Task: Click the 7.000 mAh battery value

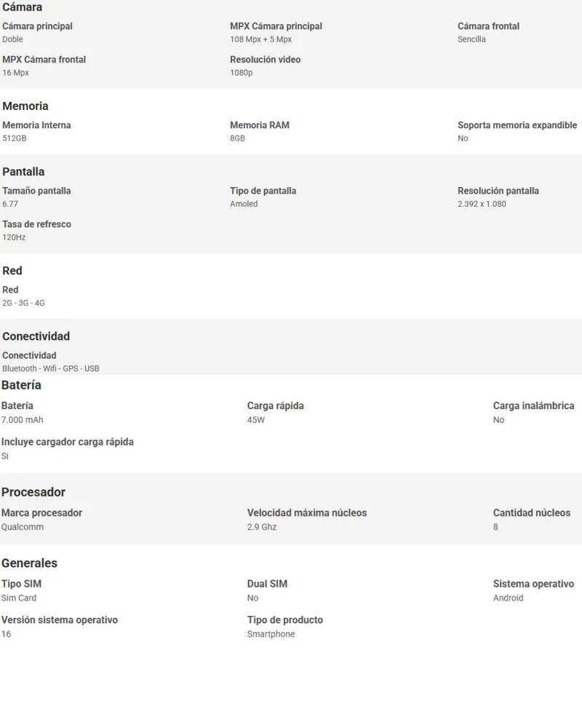Action: (23, 420)
